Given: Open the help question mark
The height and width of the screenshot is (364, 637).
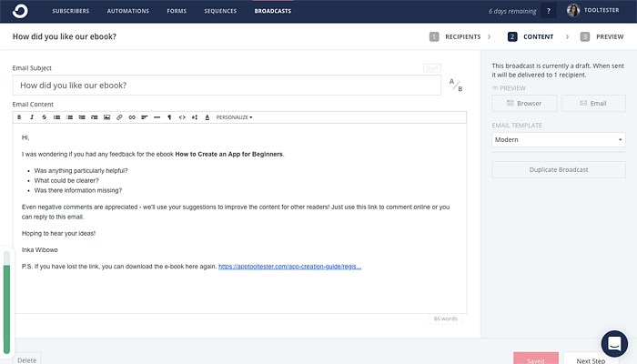Looking at the screenshot, I should click(x=549, y=11).
